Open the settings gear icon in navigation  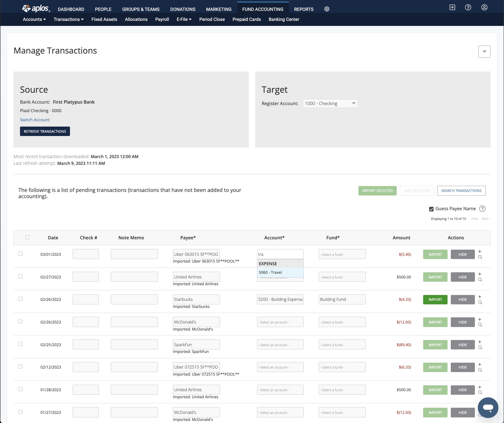(x=327, y=9)
